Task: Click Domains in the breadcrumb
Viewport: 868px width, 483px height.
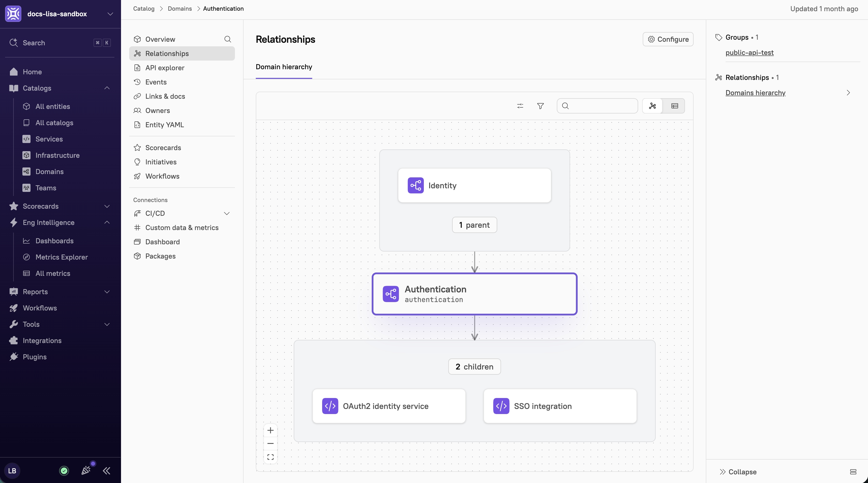Action: [x=179, y=8]
